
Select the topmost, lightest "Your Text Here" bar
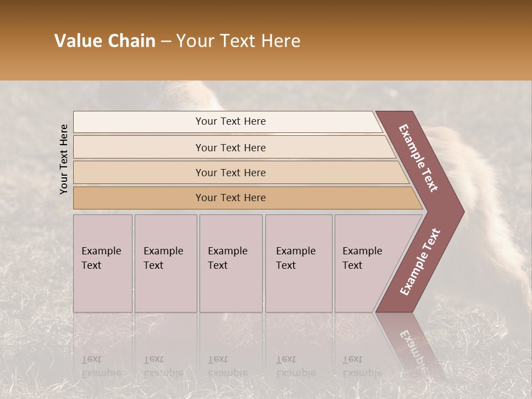click(230, 121)
